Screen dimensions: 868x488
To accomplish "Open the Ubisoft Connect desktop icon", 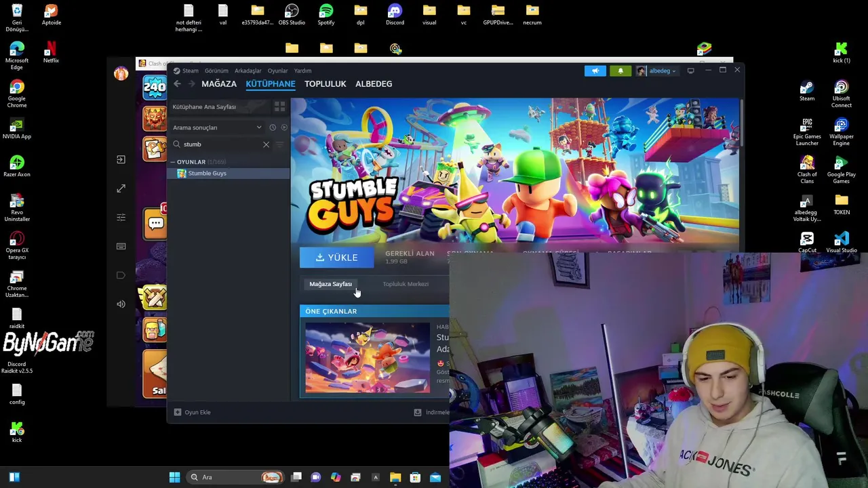I will tap(842, 94).
